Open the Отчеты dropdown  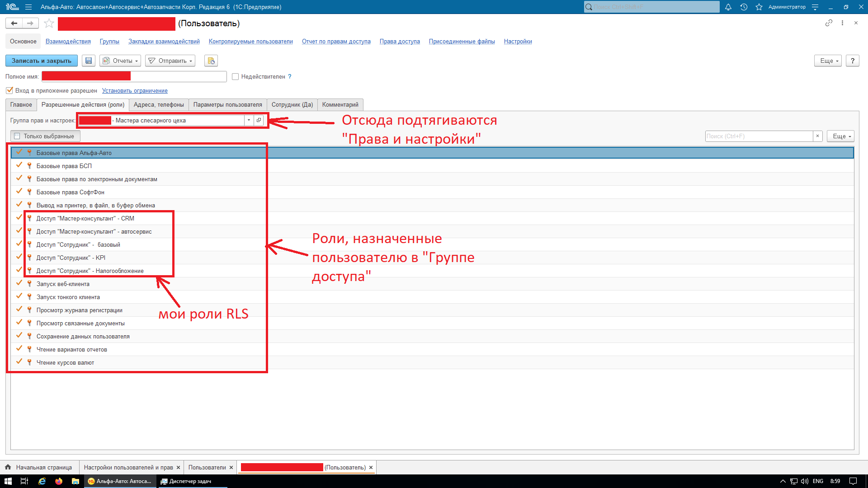point(120,61)
